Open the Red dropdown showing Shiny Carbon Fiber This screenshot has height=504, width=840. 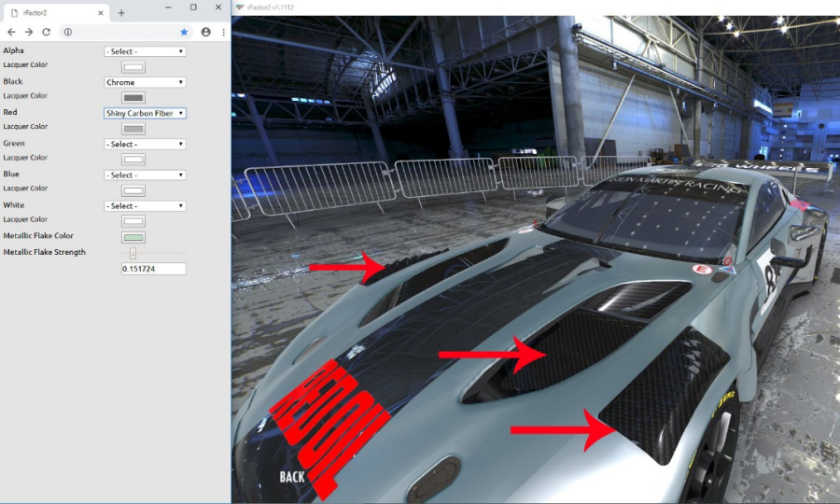(145, 113)
